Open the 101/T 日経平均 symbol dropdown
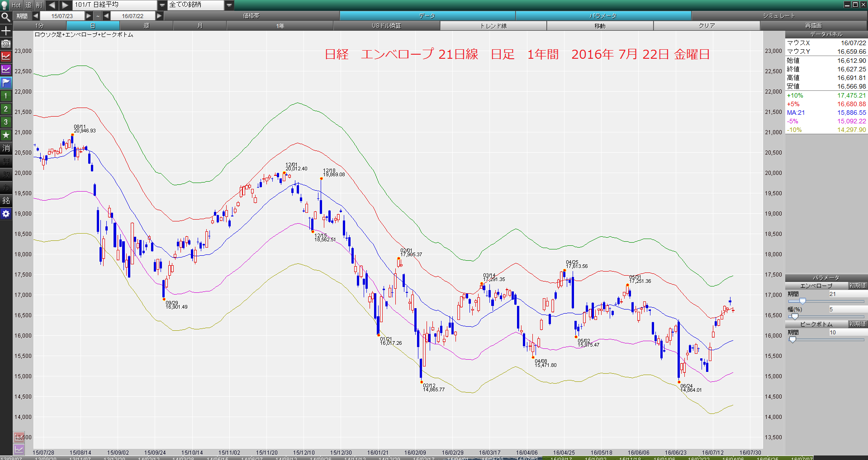 tap(162, 5)
